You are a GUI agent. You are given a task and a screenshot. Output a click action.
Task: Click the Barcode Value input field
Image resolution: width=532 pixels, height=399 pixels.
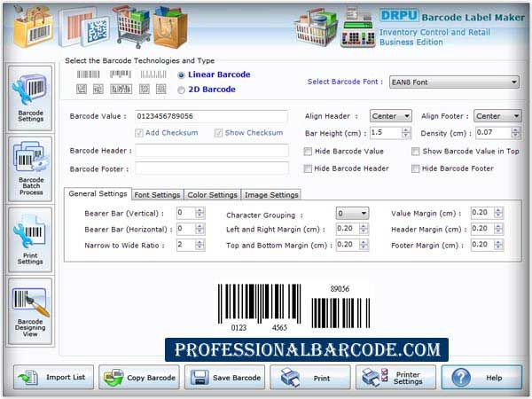tap(212, 116)
